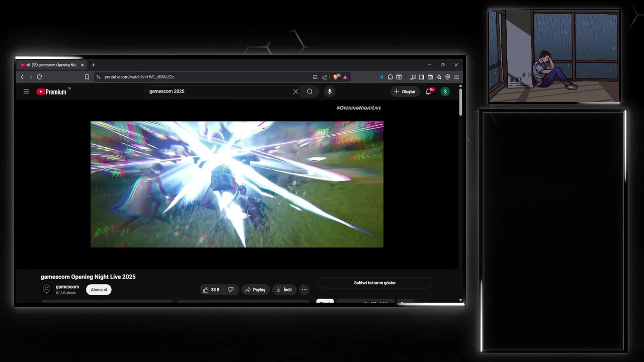Bookmark this page with the bookmark icon
The image size is (644, 362).
click(87, 77)
